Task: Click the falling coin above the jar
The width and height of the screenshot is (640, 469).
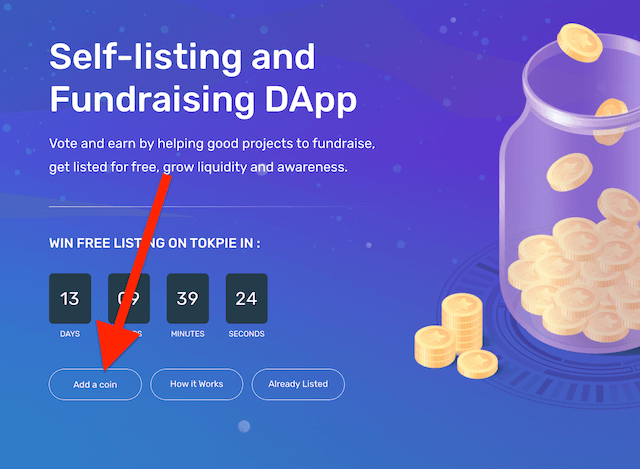Action: pos(580,43)
